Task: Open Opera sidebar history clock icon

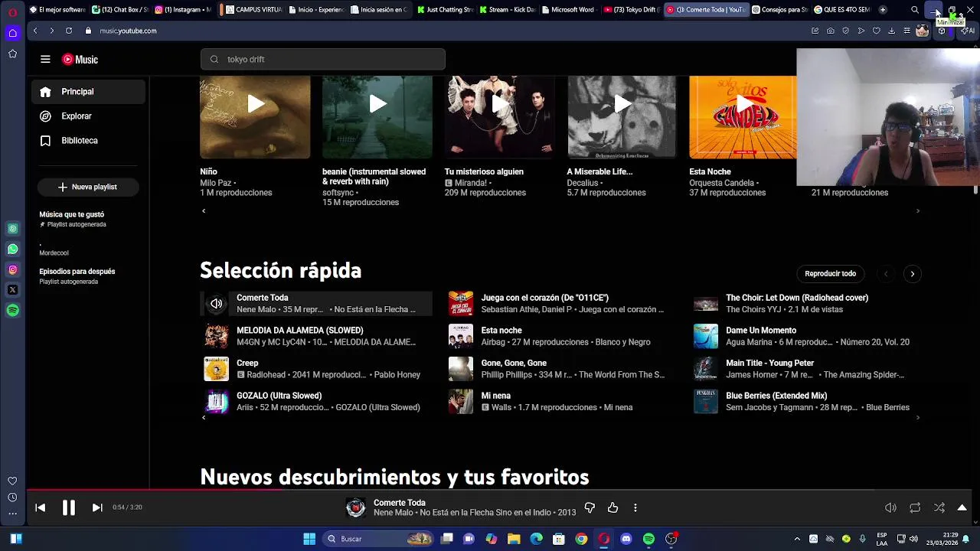Action: click(x=12, y=497)
